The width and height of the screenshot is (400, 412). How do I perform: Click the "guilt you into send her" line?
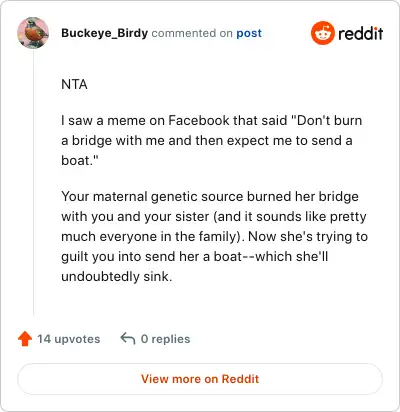point(195,257)
